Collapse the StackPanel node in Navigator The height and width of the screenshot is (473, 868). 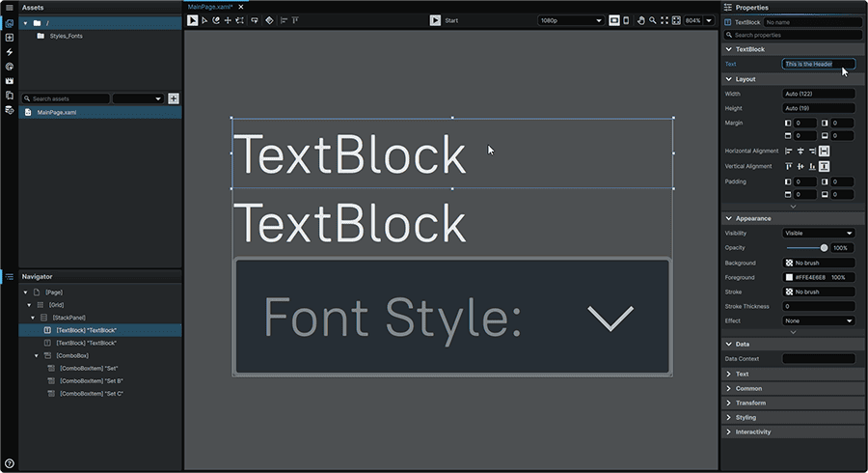(x=33, y=318)
